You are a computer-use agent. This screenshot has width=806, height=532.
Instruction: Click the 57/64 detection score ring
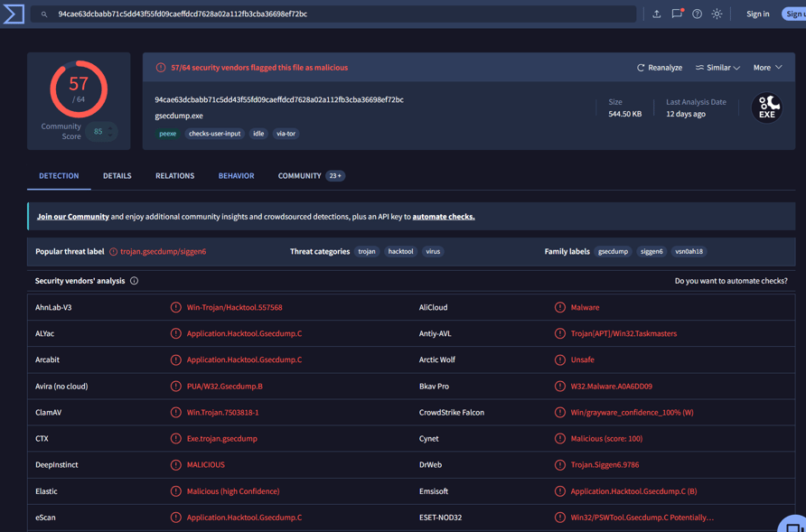pyautogui.click(x=79, y=89)
